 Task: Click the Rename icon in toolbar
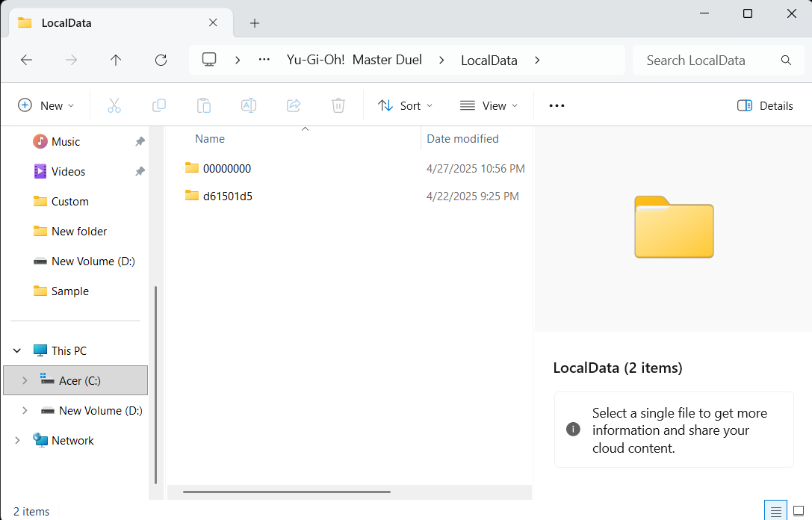point(249,105)
